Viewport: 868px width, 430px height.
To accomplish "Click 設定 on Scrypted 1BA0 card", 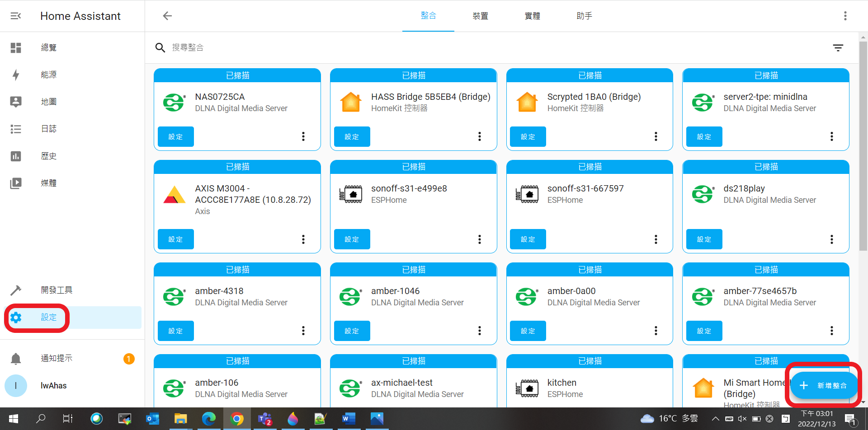I will 528,136.
